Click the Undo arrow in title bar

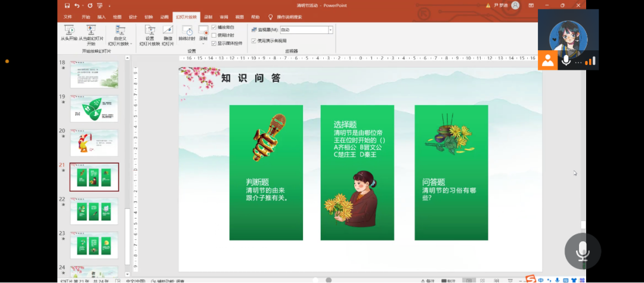(x=76, y=5)
